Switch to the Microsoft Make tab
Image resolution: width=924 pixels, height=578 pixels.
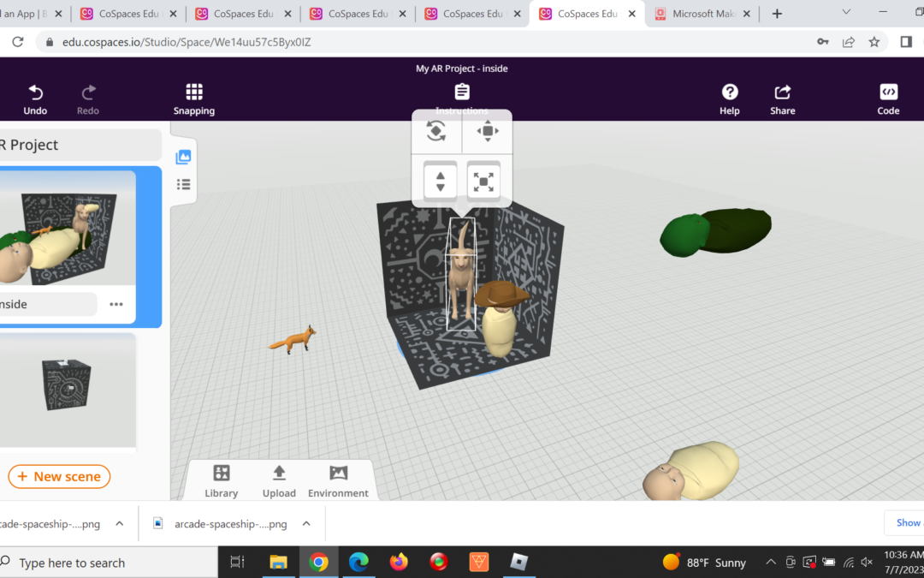(702, 14)
